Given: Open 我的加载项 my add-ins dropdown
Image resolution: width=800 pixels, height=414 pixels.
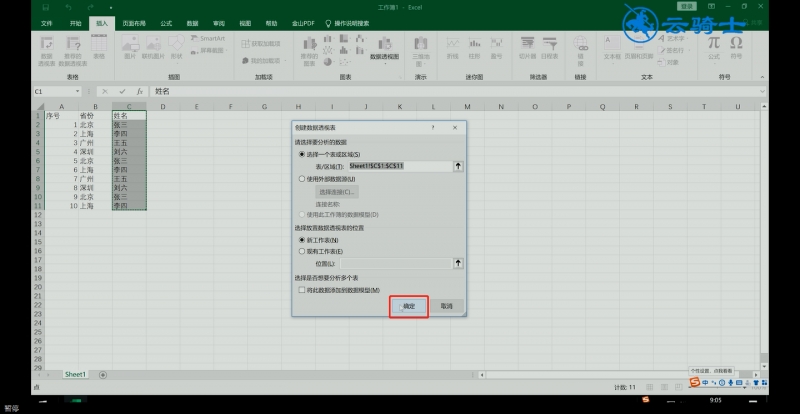Looking at the screenshot, I should [263, 60].
